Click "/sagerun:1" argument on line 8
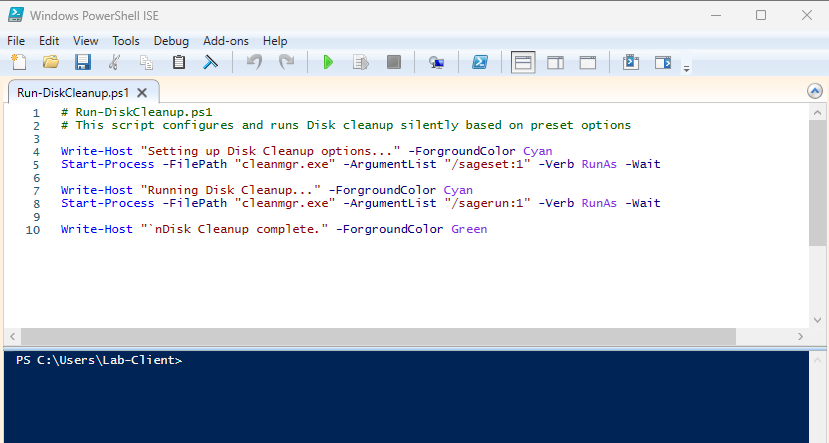 coord(487,203)
